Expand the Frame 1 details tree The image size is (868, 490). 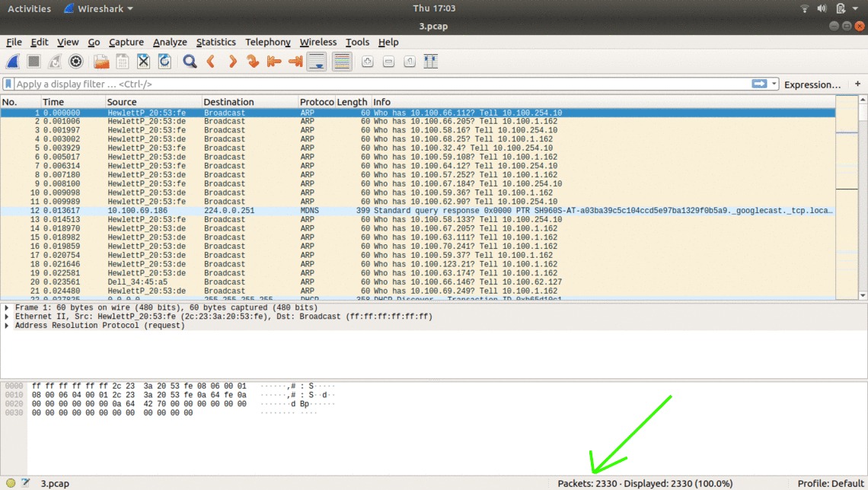click(x=7, y=307)
